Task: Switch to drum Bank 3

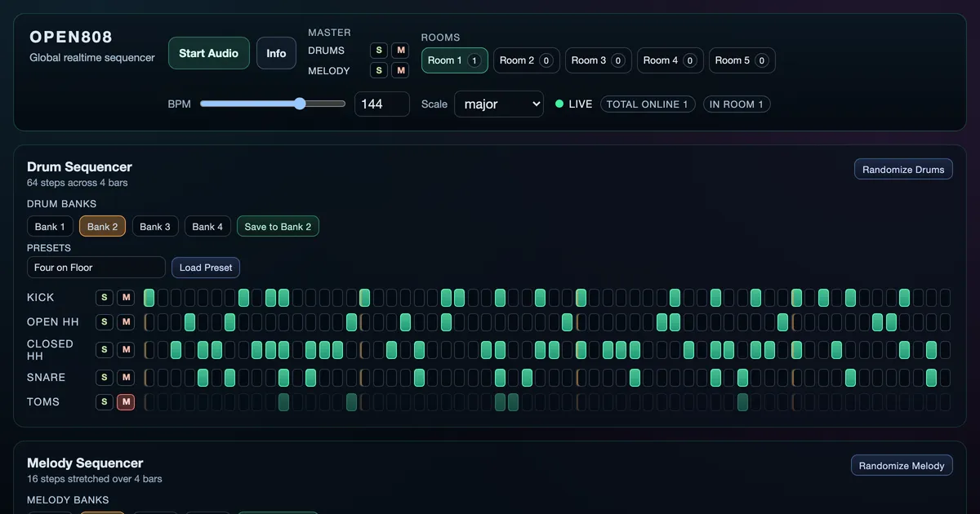Action: 155,226
